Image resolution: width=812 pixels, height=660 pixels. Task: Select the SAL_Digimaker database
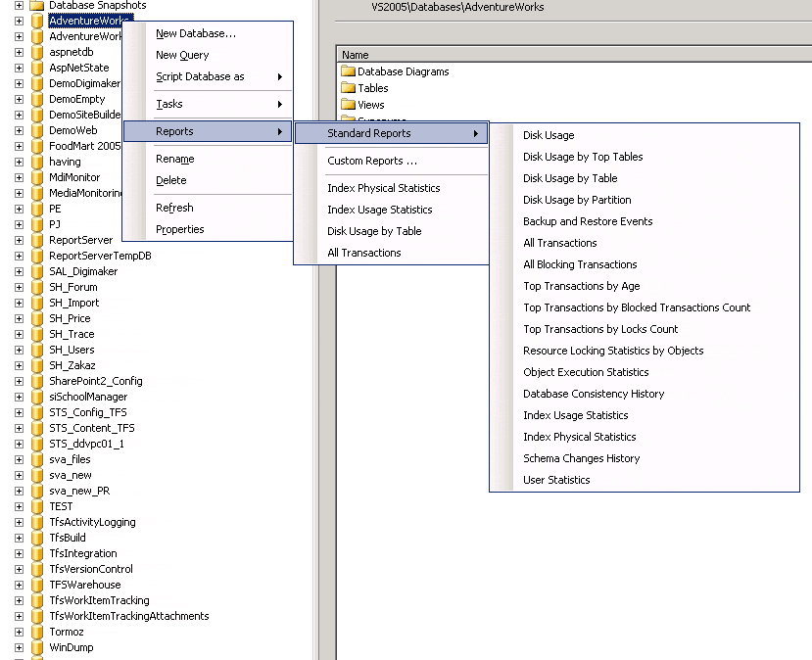83,271
